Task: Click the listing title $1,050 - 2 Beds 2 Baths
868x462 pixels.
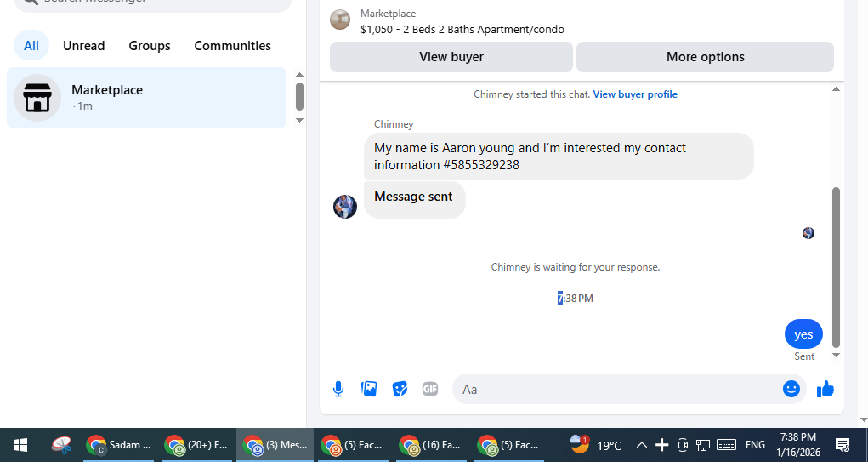Action: pos(462,30)
